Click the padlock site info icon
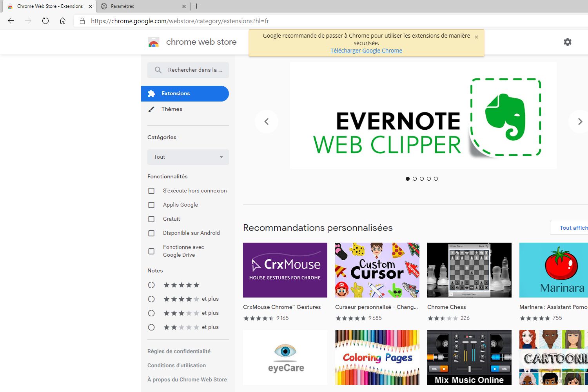 click(x=82, y=21)
